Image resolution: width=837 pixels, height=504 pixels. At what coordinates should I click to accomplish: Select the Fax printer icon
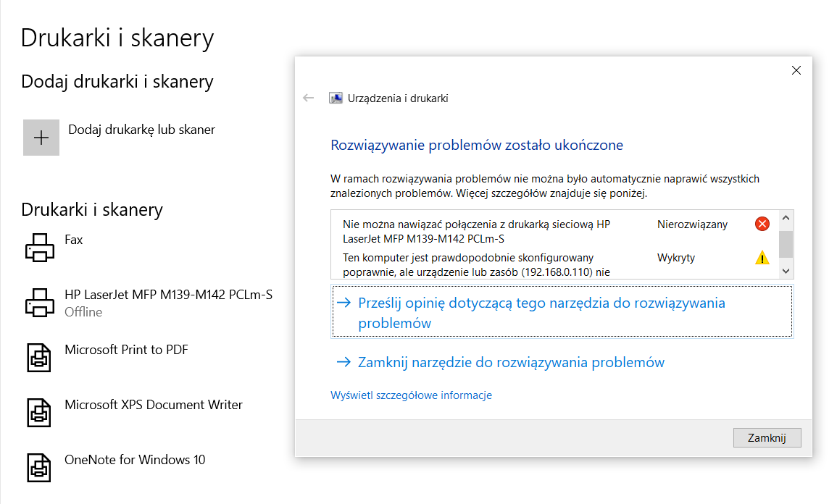(39, 247)
